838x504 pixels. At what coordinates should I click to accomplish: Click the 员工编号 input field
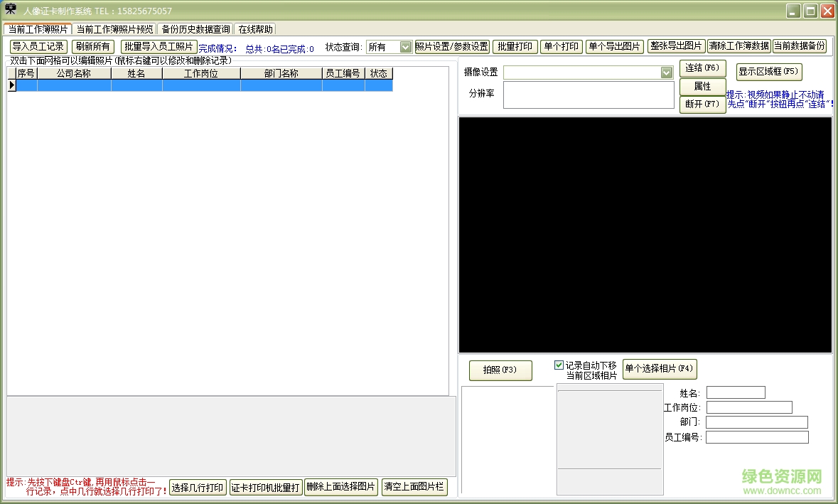tap(757, 437)
